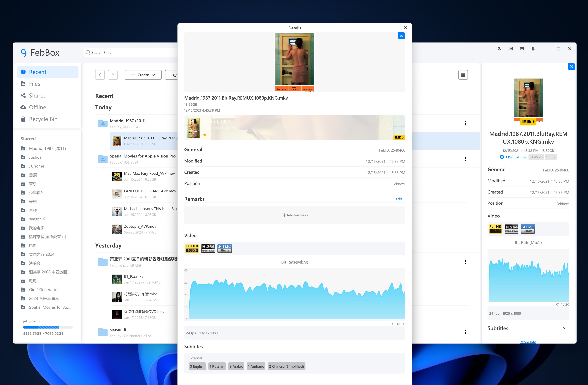The image size is (588, 385).
Task: Click the storage usage progress bar
Action: click(48, 327)
